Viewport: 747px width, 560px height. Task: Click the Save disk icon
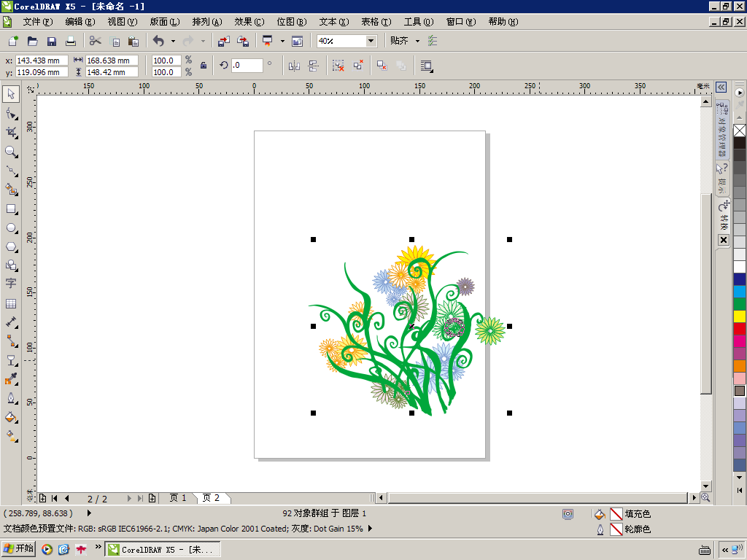[52, 41]
